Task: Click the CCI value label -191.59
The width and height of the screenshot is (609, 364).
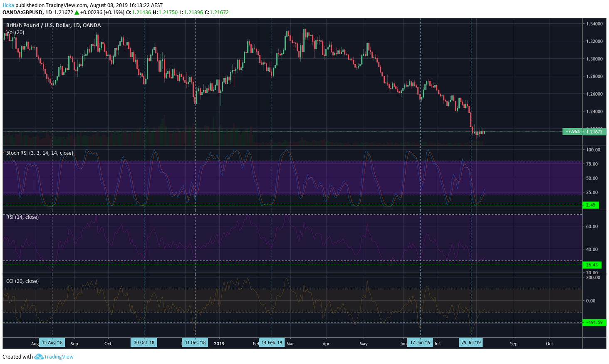Action: 594,322
